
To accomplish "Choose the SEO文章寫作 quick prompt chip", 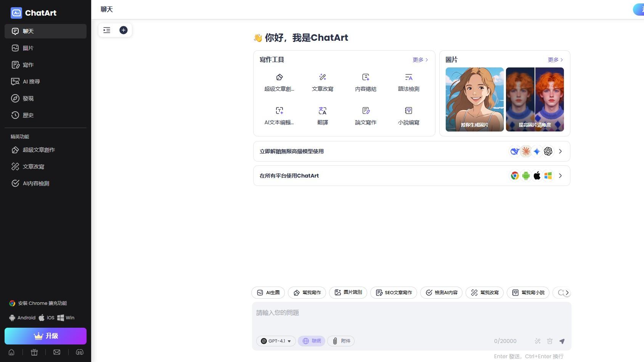I will [393, 293].
